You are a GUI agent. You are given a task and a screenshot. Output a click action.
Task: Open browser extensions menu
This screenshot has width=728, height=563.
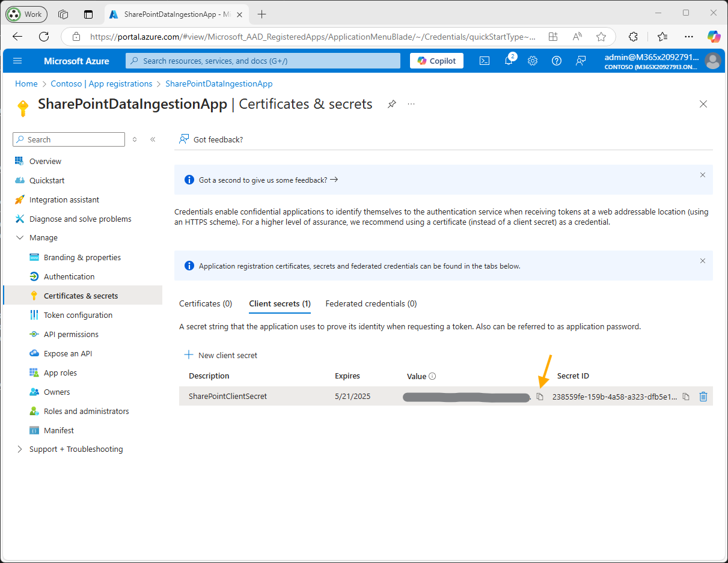633,37
